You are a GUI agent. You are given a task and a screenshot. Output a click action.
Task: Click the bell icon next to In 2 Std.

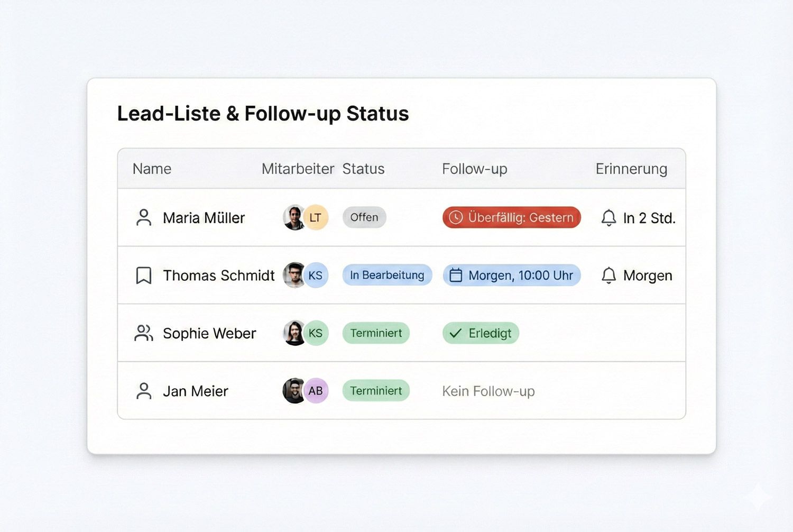[x=609, y=218]
